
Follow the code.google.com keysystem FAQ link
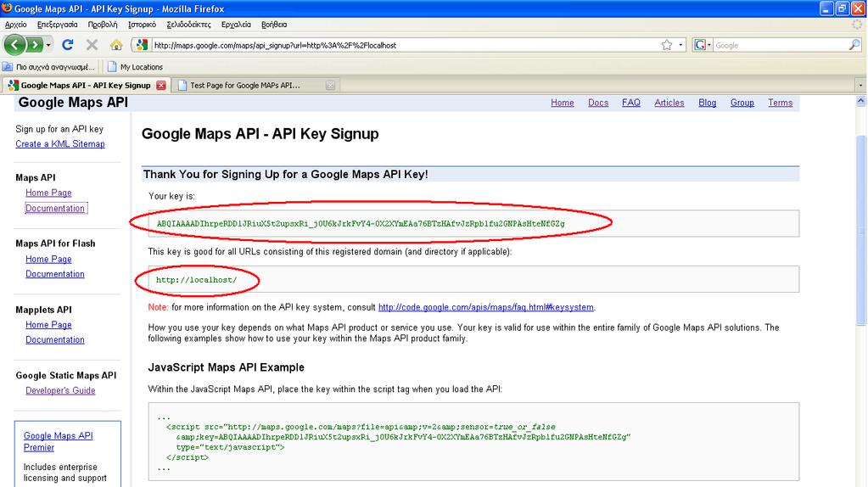tap(485, 307)
